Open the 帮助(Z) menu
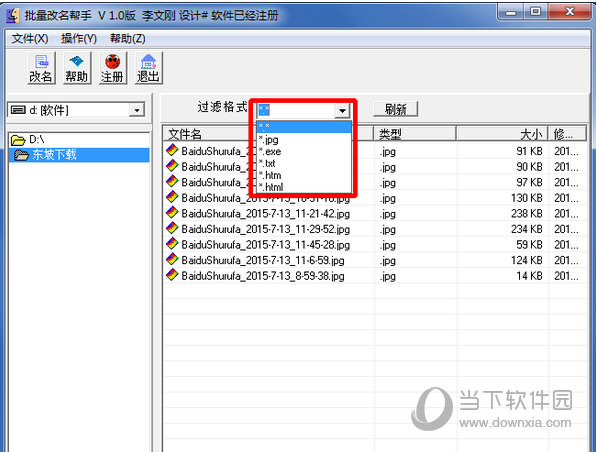The width and height of the screenshot is (596, 452). pyautogui.click(x=127, y=38)
